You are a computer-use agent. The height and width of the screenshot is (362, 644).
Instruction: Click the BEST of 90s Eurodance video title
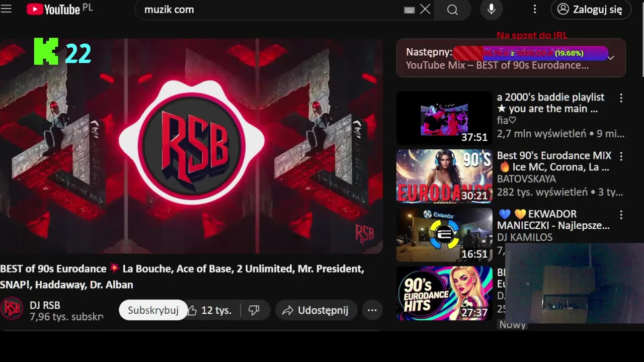click(x=182, y=277)
